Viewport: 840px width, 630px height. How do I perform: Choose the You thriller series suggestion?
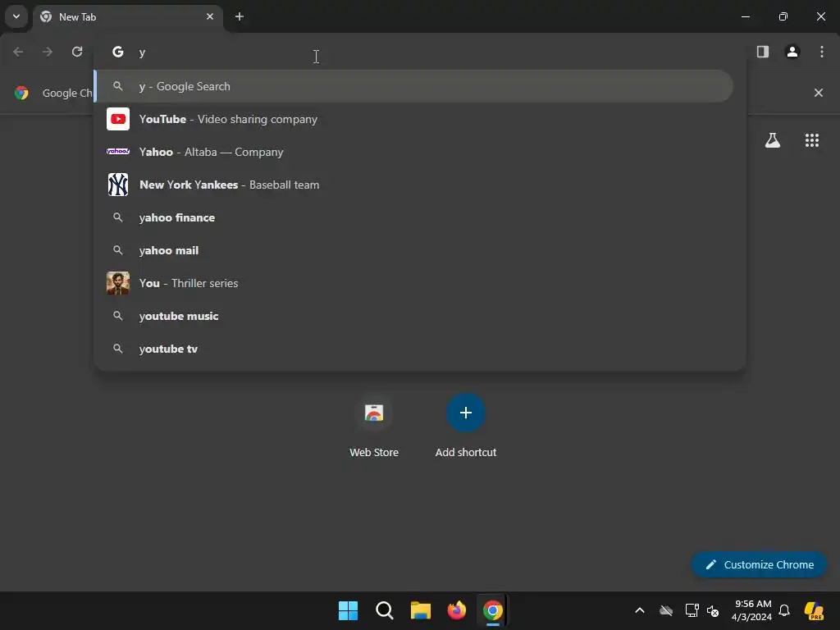pos(413,283)
